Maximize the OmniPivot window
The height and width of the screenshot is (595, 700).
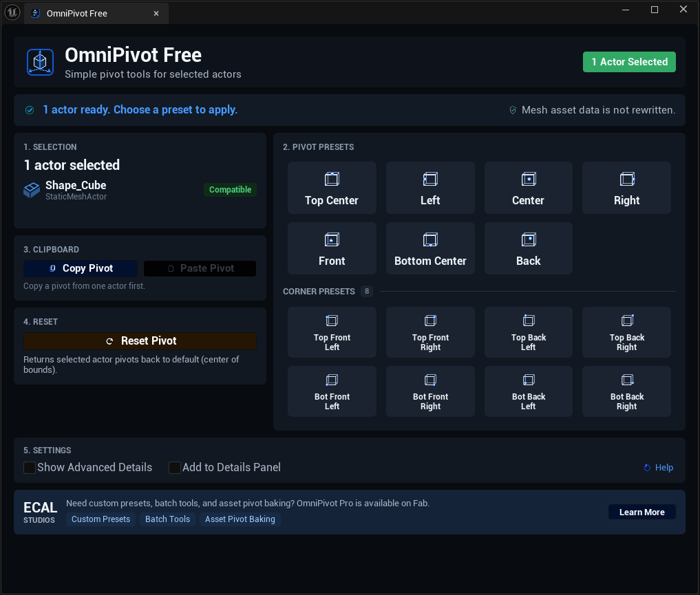pyautogui.click(x=655, y=10)
